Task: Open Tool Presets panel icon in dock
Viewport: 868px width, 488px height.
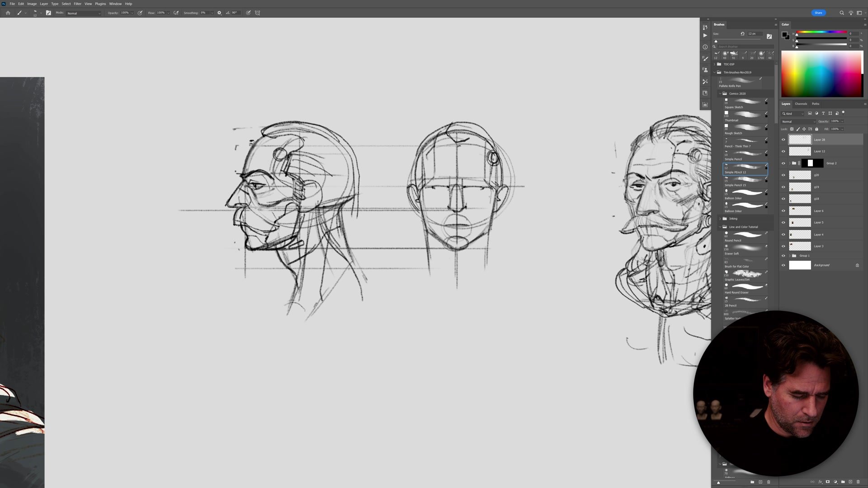Action: point(705,81)
